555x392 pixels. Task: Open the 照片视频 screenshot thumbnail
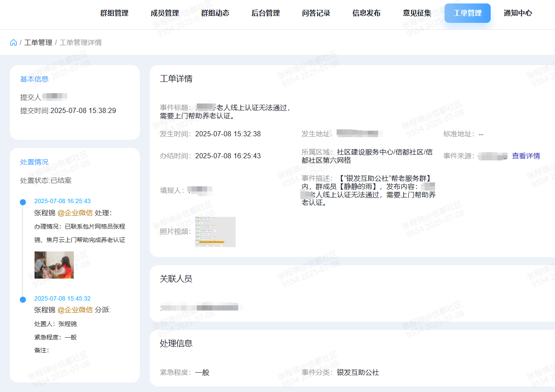pos(215,232)
